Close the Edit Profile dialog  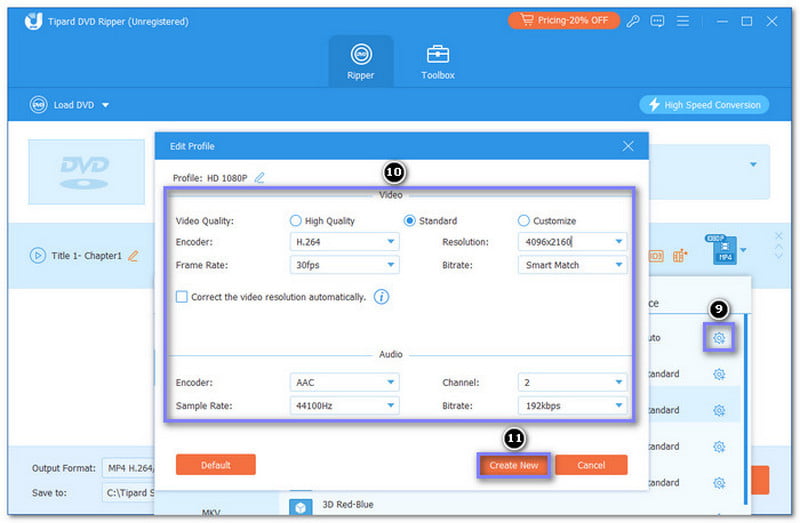tap(628, 146)
